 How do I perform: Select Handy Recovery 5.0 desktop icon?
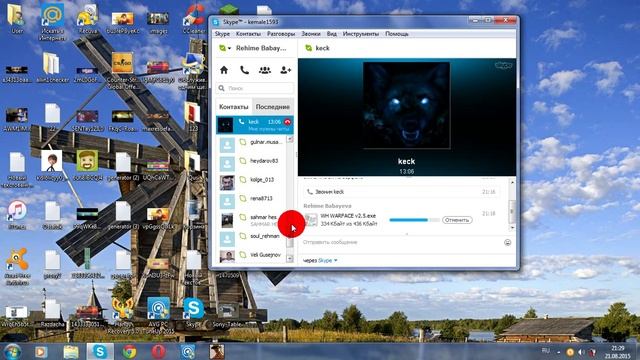click(122, 315)
